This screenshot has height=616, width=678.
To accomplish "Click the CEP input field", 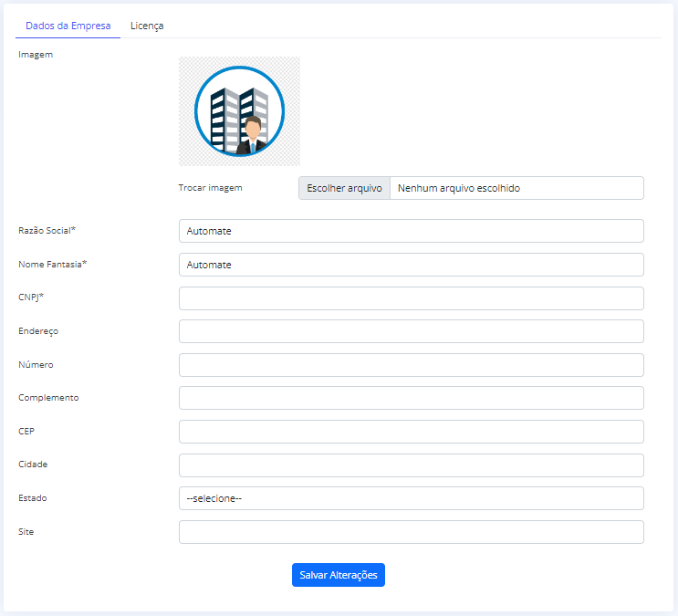I will [x=412, y=432].
